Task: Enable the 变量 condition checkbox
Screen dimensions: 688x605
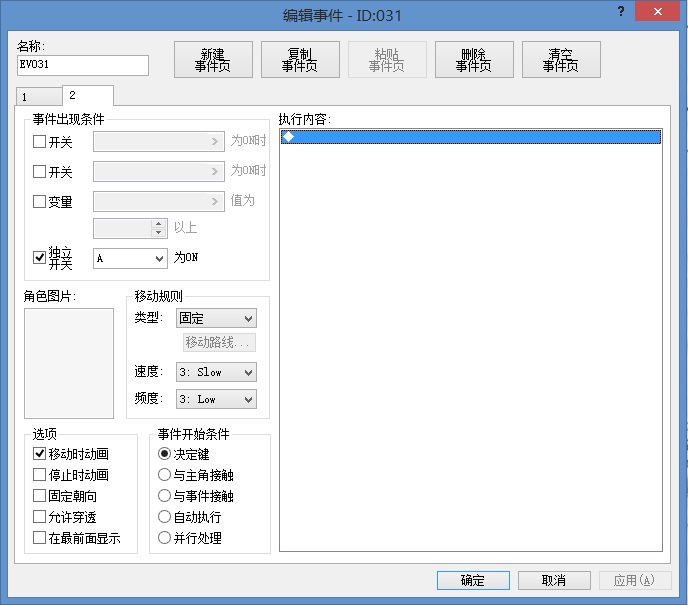Action: (x=39, y=201)
